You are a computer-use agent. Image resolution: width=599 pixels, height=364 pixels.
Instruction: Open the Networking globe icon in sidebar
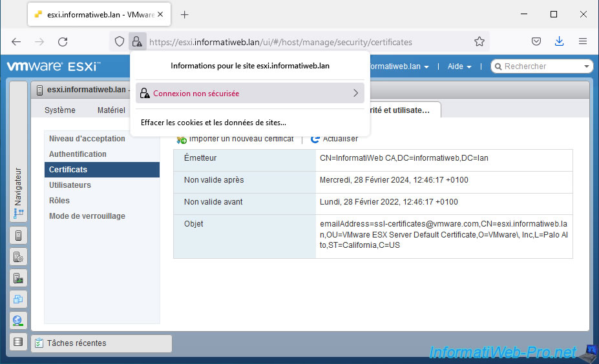[x=18, y=321]
